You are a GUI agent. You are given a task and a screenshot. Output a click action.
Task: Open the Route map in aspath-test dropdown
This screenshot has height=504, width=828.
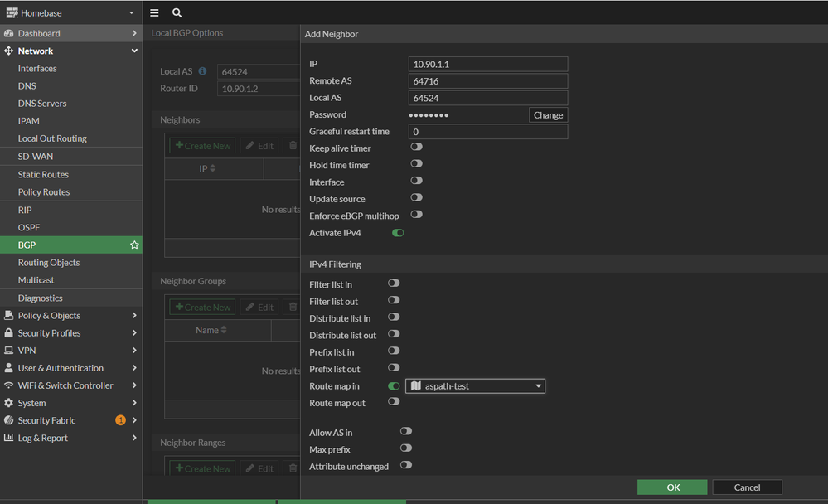coord(475,386)
